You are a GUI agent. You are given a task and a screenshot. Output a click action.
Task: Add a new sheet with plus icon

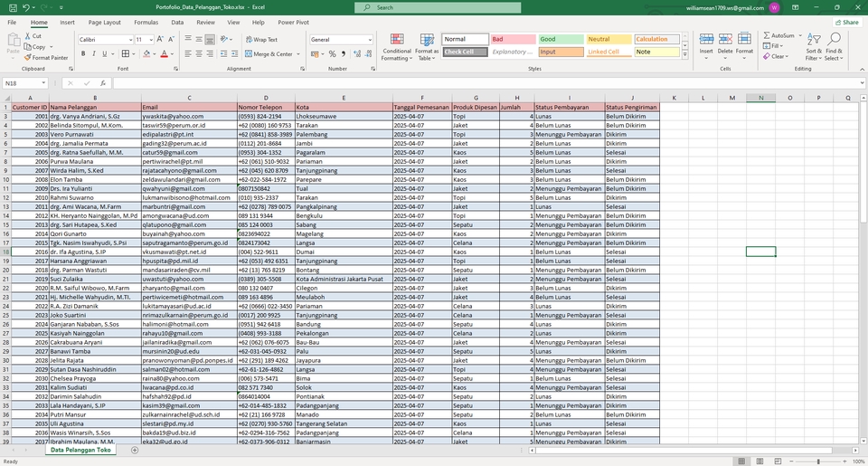click(x=135, y=450)
